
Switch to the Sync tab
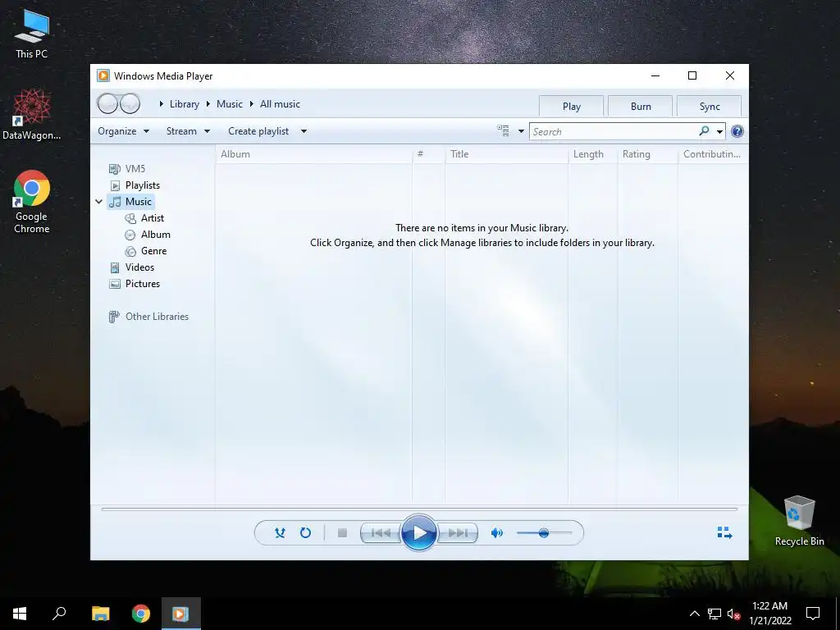(710, 106)
